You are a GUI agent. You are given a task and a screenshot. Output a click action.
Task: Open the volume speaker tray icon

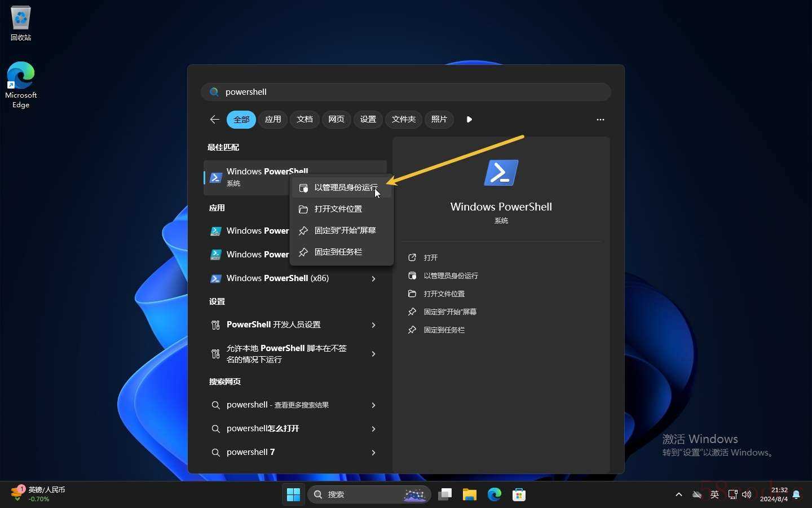coord(747,494)
